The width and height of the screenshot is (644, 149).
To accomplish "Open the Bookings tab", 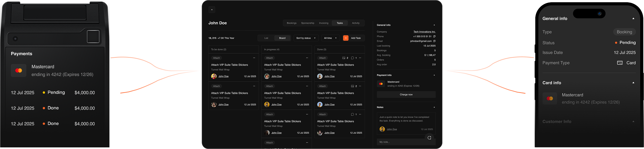I will pos(292,23).
